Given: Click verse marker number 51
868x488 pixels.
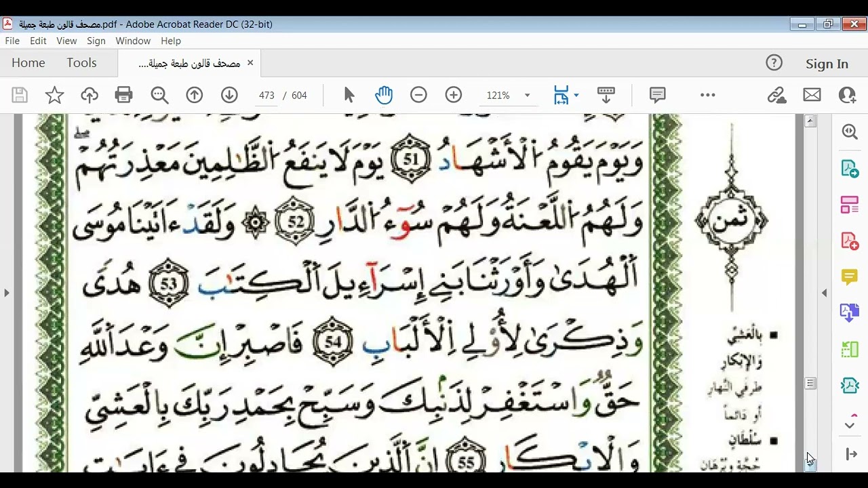Looking at the screenshot, I should [x=412, y=159].
